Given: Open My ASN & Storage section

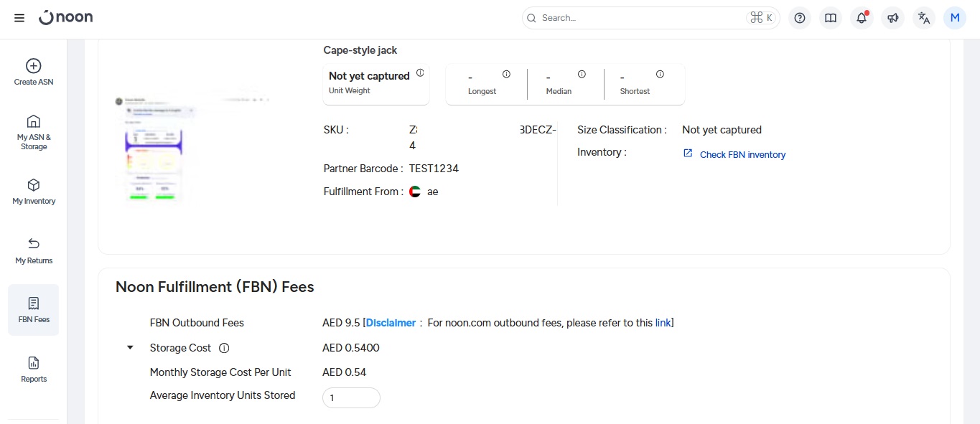Looking at the screenshot, I should 34,132.
